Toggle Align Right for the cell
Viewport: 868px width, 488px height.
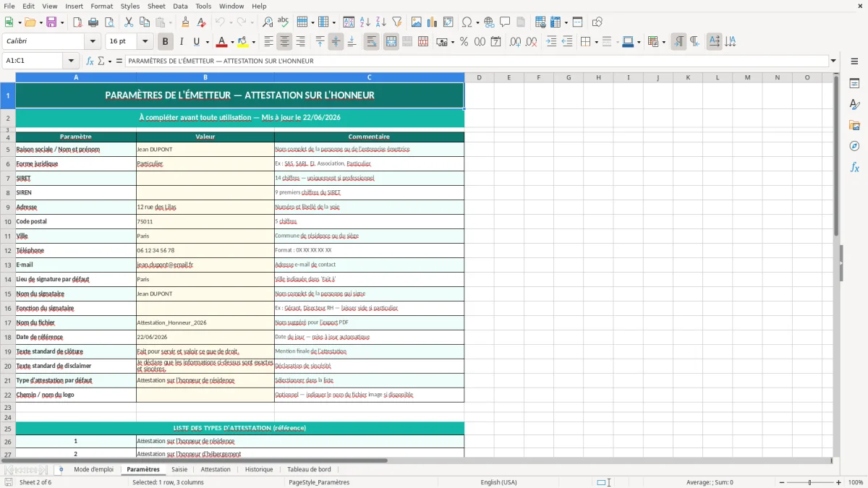301,42
